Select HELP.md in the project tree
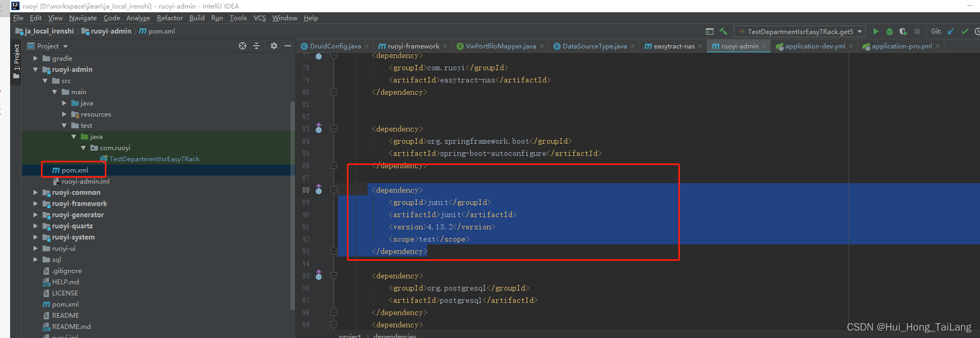 [65, 282]
